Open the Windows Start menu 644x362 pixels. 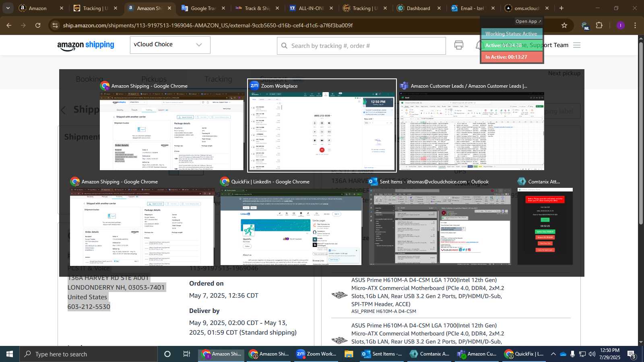pos(10,354)
